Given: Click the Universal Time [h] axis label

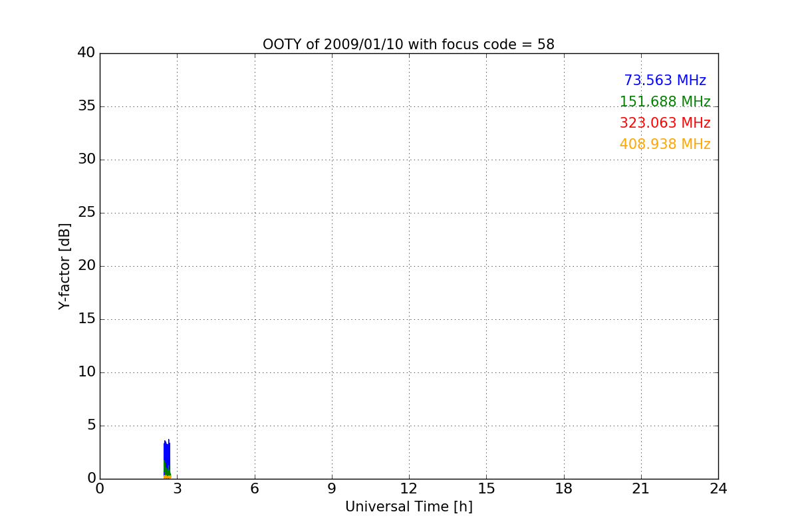Looking at the screenshot, I should click(x=408, y=507).
